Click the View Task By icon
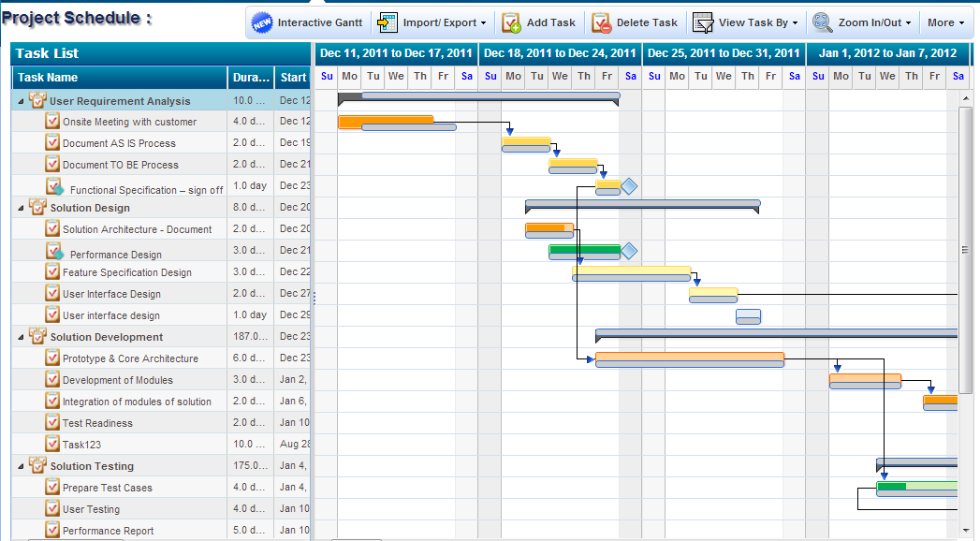 [x=703, y=22]
